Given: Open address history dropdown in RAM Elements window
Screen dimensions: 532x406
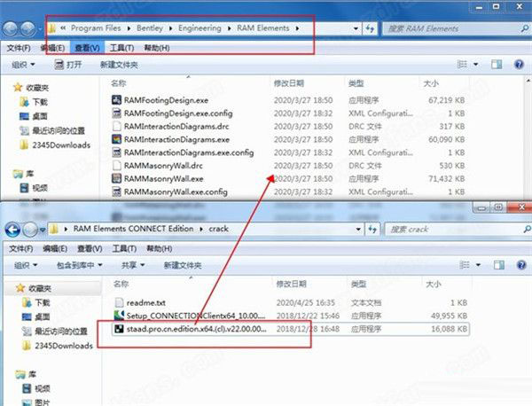Looking at the screenshot, I should tap(356, 29).
